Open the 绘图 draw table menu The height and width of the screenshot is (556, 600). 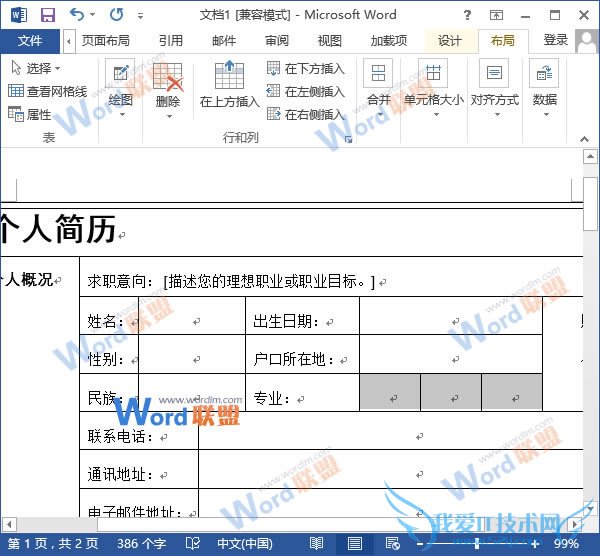pyautogui.click(x=120, y=88)
